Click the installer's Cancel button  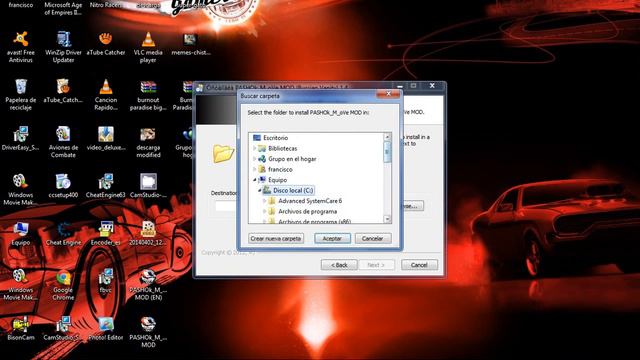(x=419, y=265)
